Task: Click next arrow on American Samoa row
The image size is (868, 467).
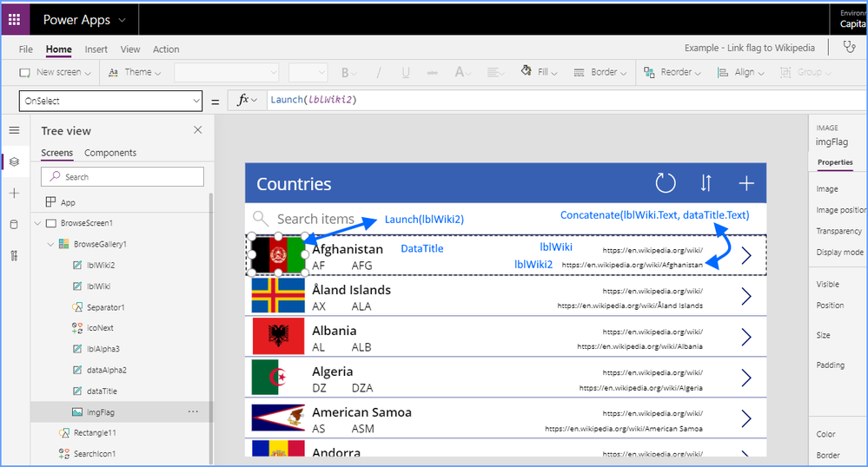Action: point(746,419)
